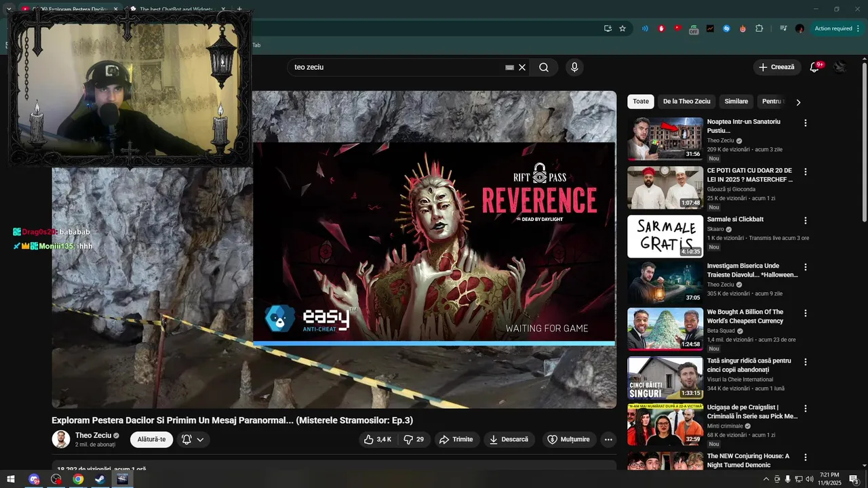
Task: Open the three-dot more actions under video
Action: coord(608,439)
